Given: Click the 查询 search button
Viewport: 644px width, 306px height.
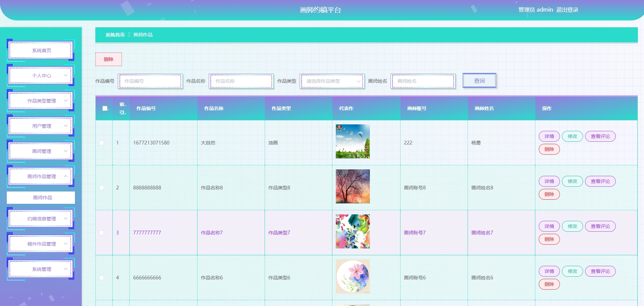Looking at the screenshot, I should coord(480,81).
